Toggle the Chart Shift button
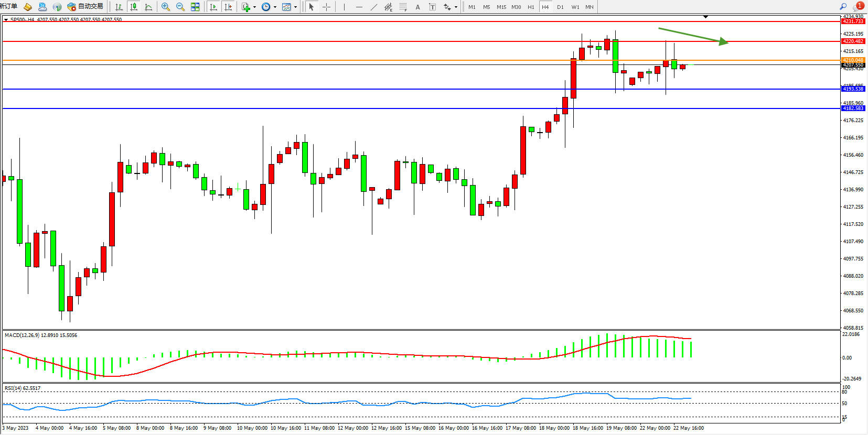The image size is (868, 435). 228,7
